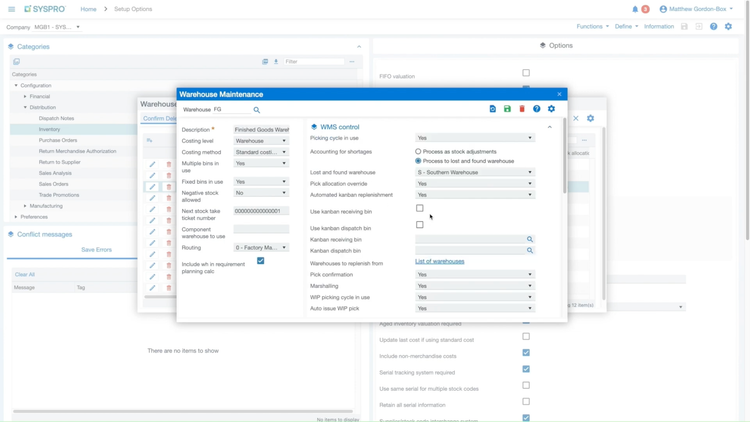Select Process as stock adjustments option
The height and width of the screenshot is (422, 750).
(x=418, y=151)
